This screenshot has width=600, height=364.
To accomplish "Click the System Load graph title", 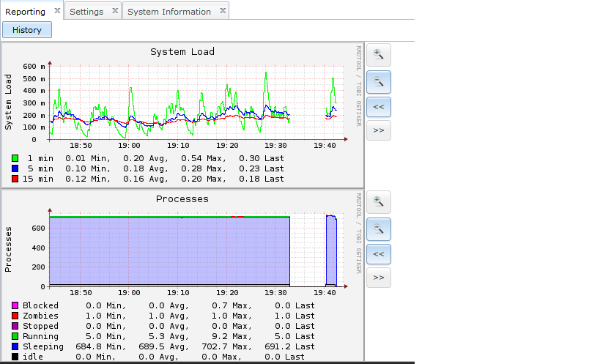I will pos(182,51).
